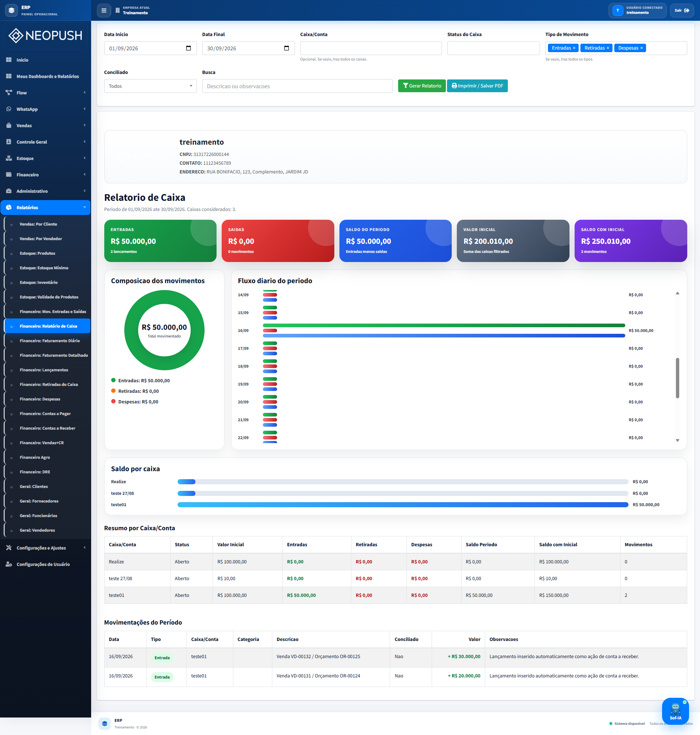Click the Entrada badge for VD-00132
This screenshot has width=700, height=735.
pyautogui.click(x=162, y=658)
